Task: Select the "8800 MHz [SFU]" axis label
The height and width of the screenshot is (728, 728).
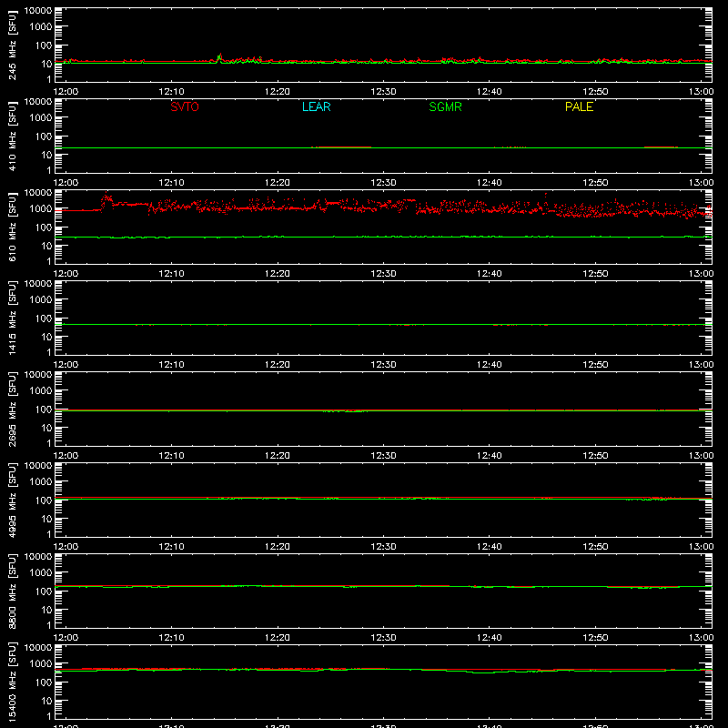Action: pos(12,591)
